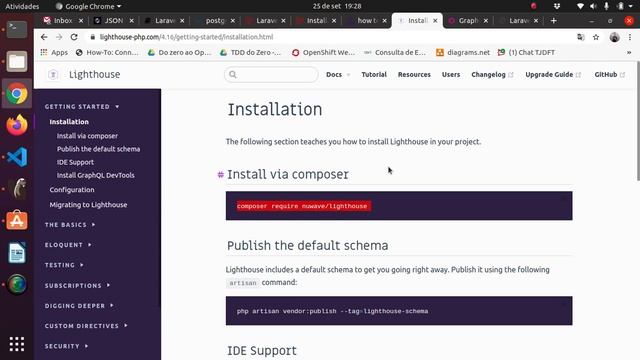Go back to previous page in Chrome
640x360 pixels.
click(x=44, y=37)
